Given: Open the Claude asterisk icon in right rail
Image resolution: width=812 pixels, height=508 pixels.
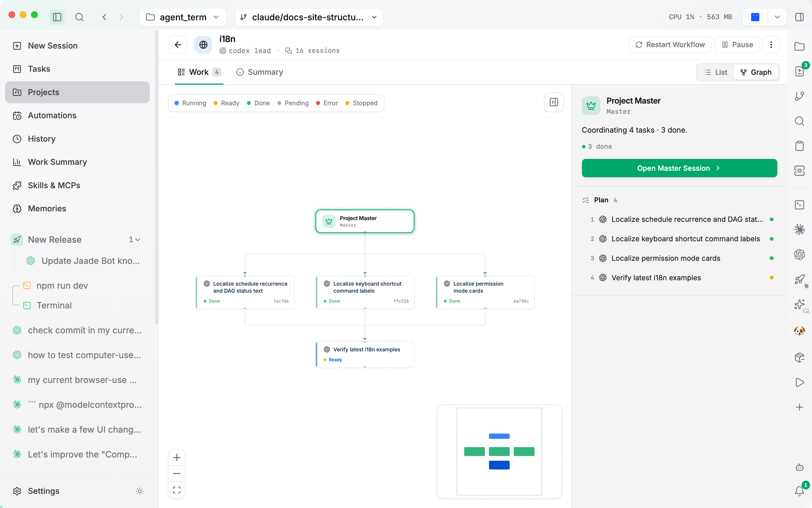Looking at the screenshot, I should pos(799,229).
